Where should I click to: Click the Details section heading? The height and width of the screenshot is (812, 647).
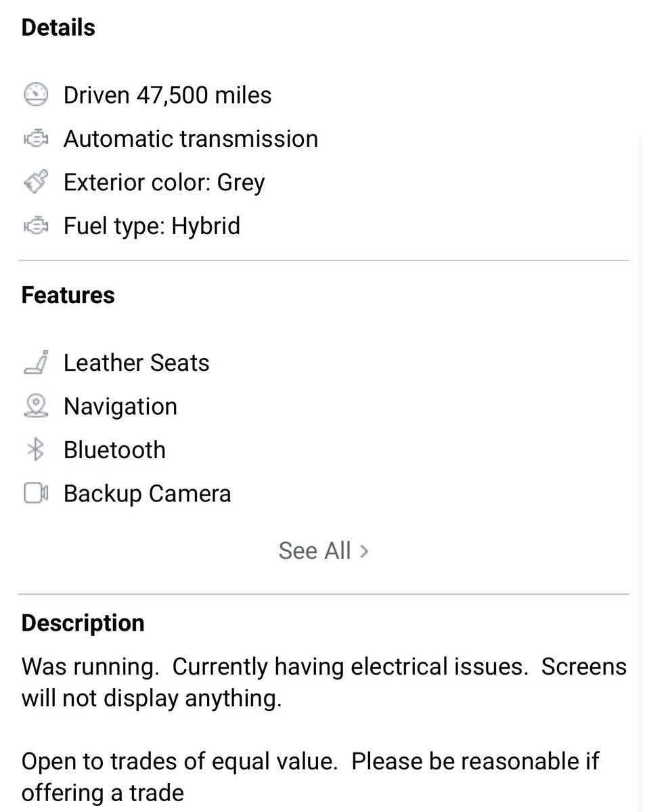pyautogui.click(x=58, y=28)
